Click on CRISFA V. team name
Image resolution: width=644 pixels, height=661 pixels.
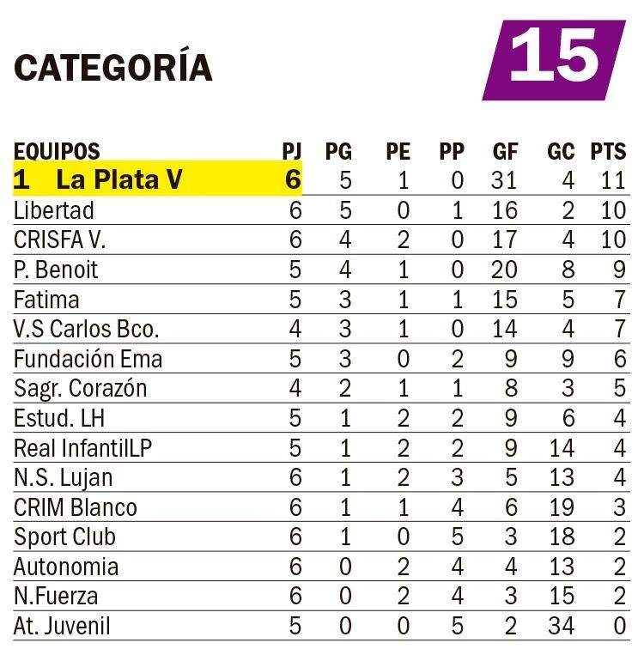(59, 240)
